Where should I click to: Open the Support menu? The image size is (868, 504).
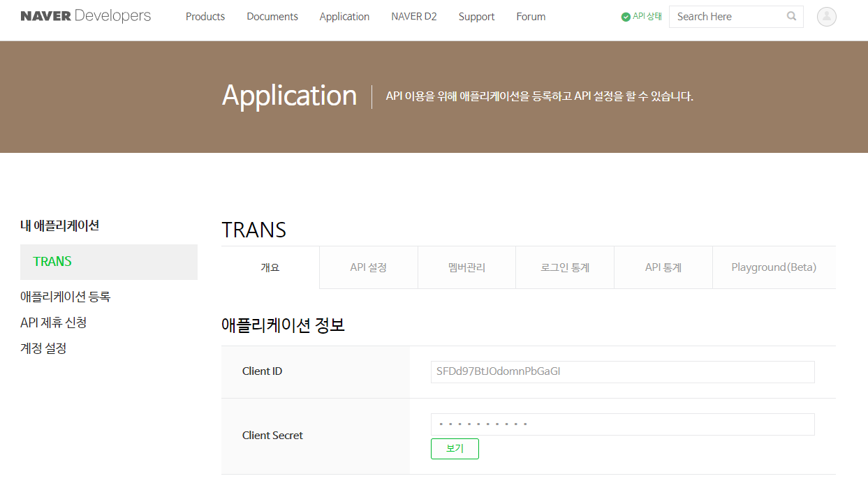[477, 17]
